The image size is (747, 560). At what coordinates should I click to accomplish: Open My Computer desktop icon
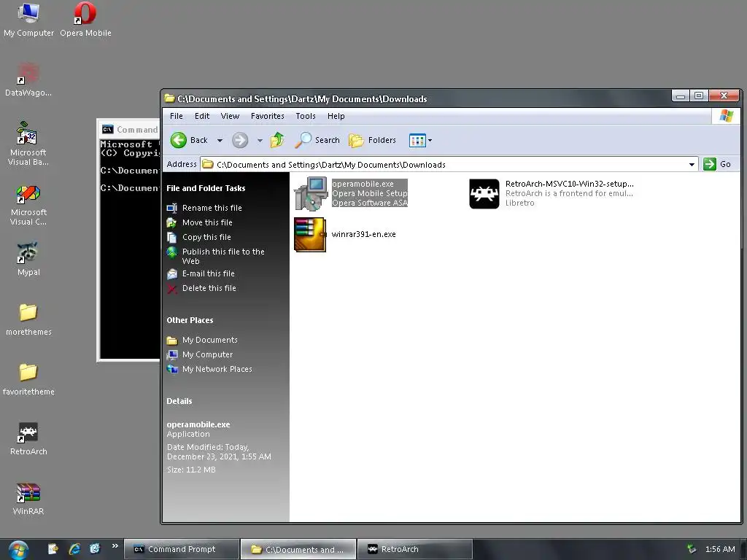tap(28, 19)
